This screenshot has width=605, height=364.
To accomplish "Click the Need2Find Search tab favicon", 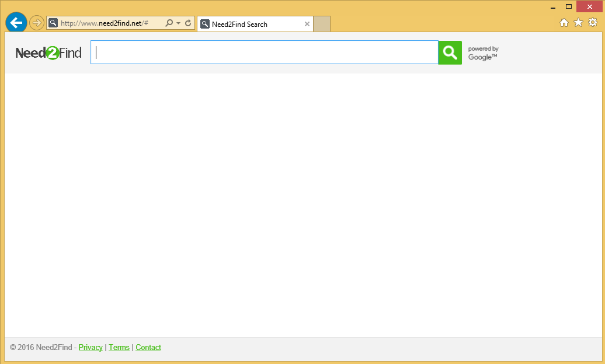I will tap(205, 24).
